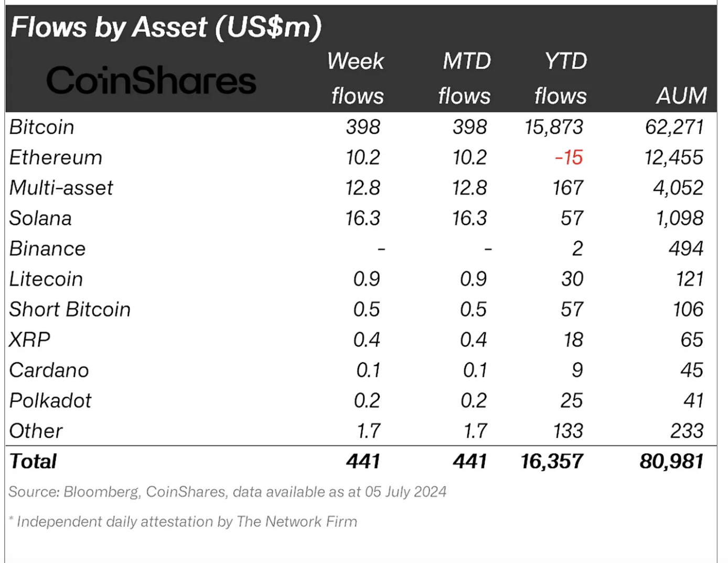Click the Total AUM value 80,981

coord(671,462)
